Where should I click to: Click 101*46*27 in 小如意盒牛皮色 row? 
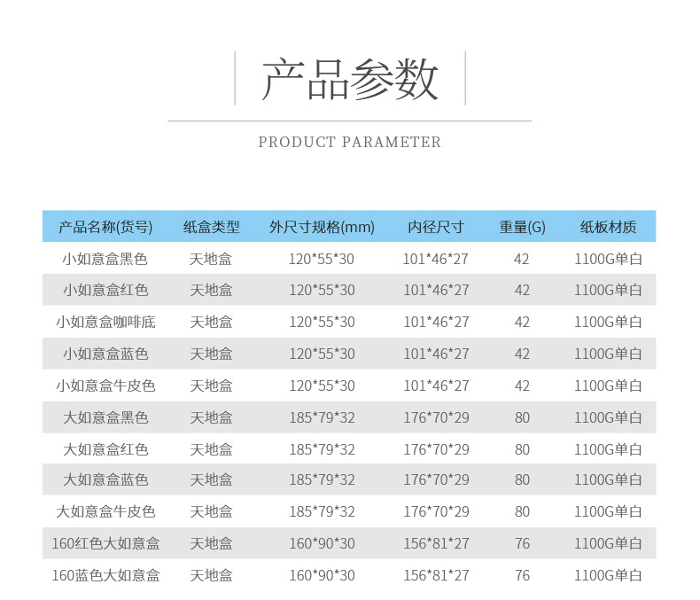click(x=436, y=386)
